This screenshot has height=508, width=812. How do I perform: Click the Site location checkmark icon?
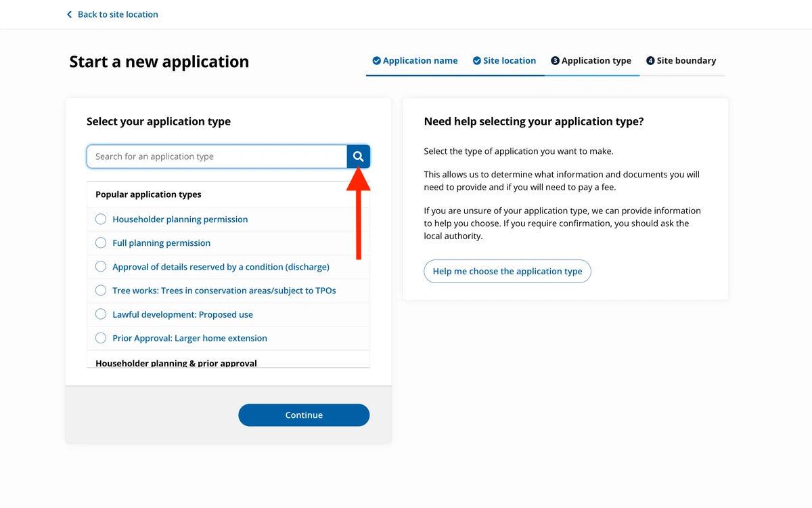coord(477,61)
